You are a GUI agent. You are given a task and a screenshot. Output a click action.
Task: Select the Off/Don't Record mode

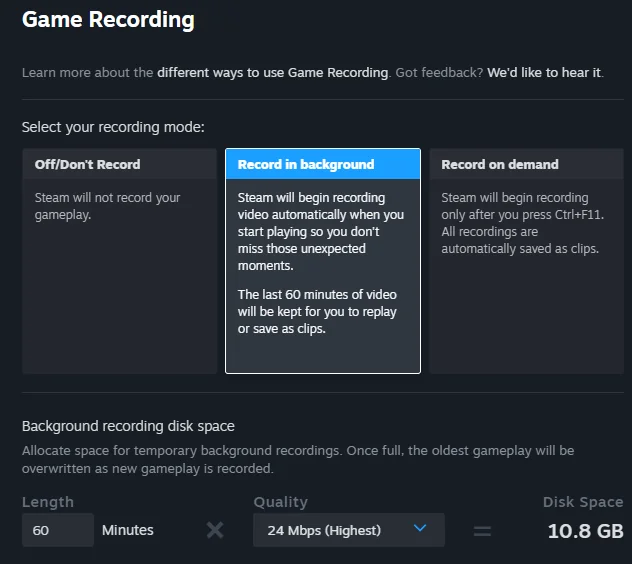pos(119,260)
